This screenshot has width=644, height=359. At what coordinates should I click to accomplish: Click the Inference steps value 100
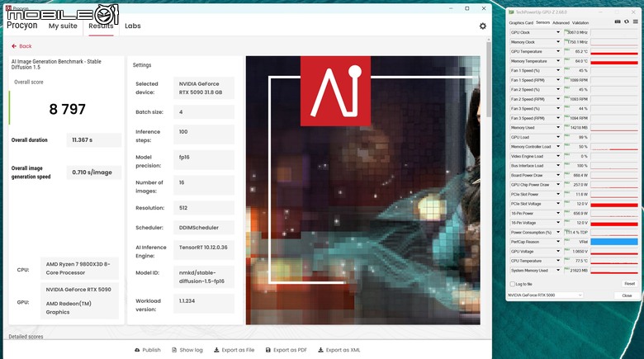point(204,135)
